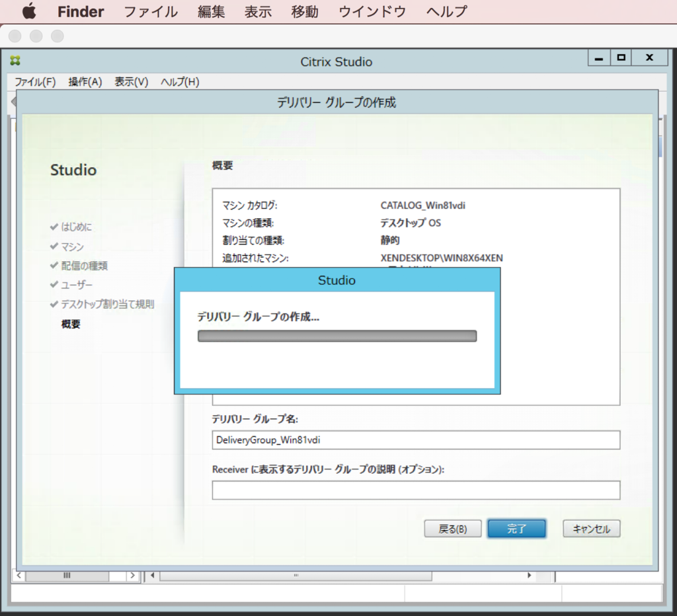The width and height of the screenshot is (677, 616).
Task: Open Citrix Studio 表示(V) menu
Action: click(132, 81)
